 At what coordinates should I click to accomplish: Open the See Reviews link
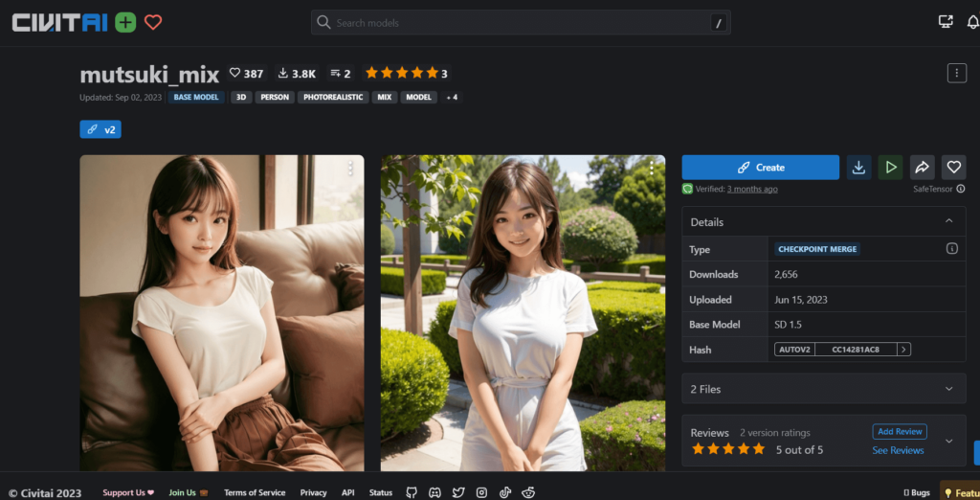(x=898, y=450)
